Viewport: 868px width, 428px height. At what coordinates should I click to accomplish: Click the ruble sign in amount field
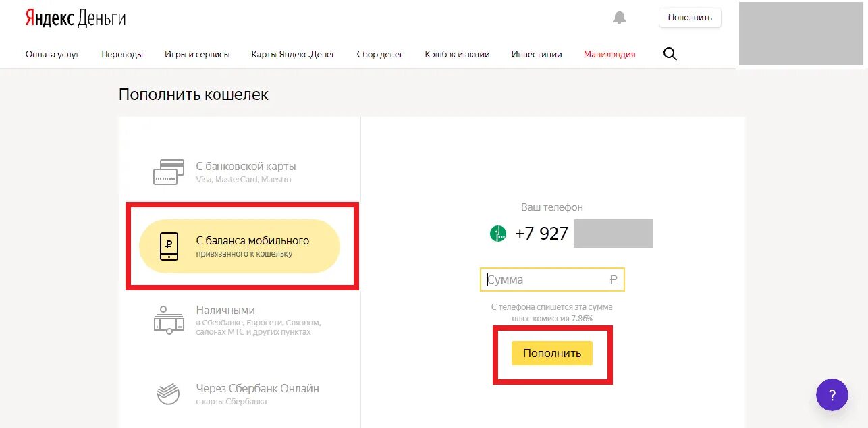[x=614, y=279]
